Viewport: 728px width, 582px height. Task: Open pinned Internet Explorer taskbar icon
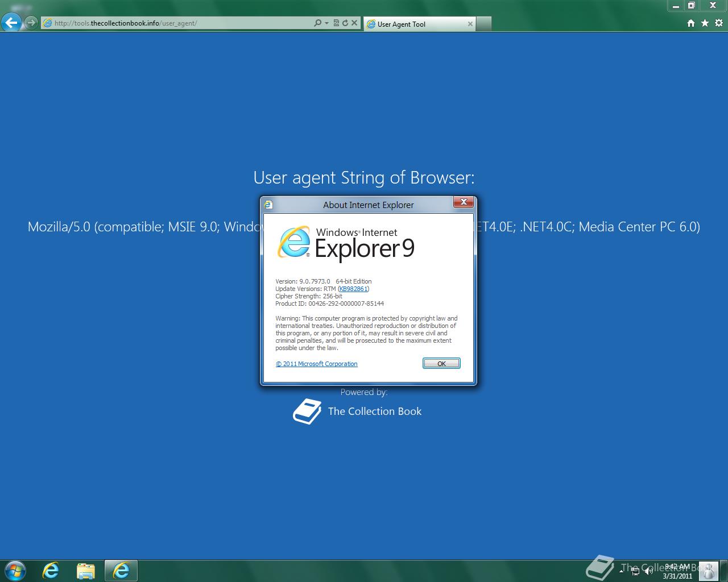point(51,570)
